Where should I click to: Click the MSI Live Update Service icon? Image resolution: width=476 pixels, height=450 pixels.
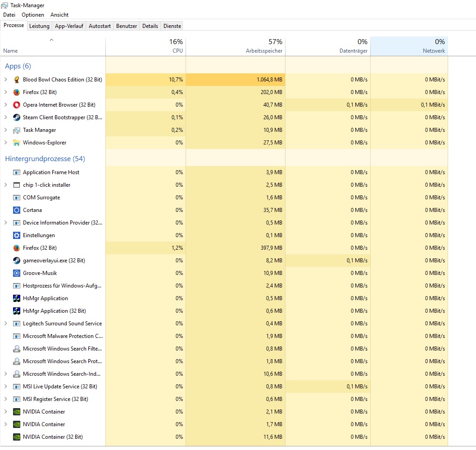point(17,387)
